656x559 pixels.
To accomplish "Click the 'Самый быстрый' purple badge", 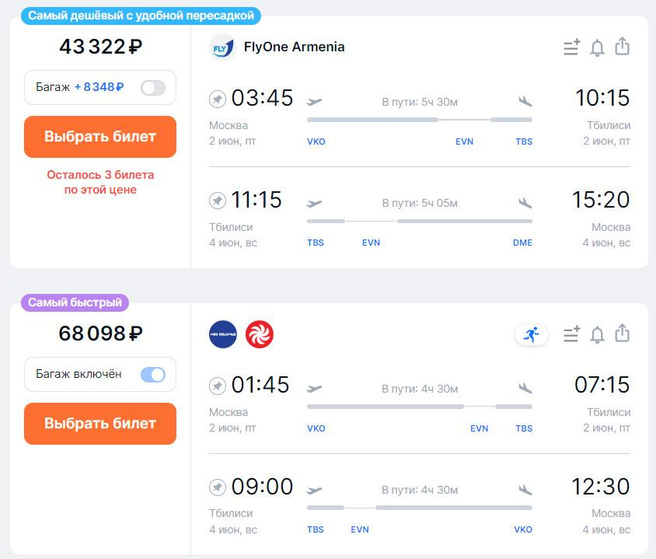I will tap(76, 302).
